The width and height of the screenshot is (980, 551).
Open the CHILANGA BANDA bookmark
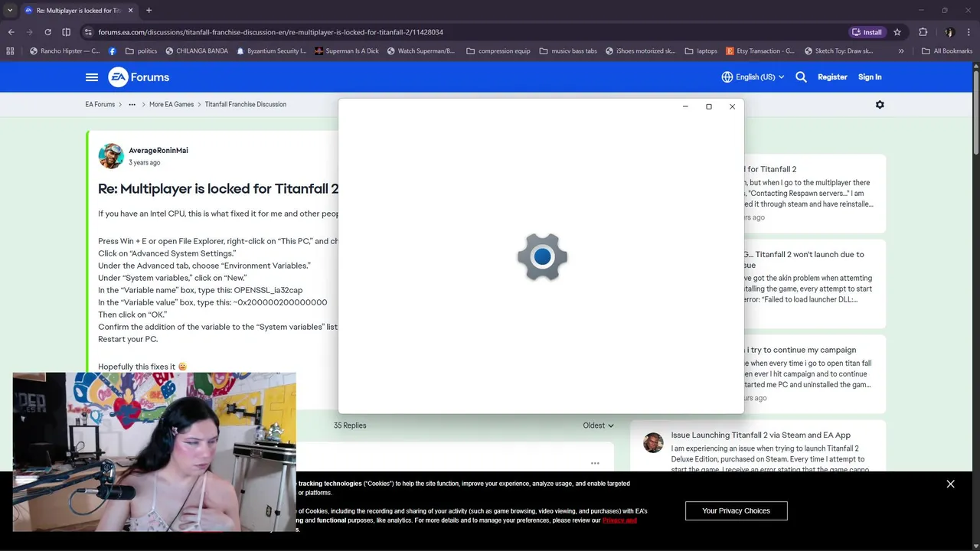(196, 51)
